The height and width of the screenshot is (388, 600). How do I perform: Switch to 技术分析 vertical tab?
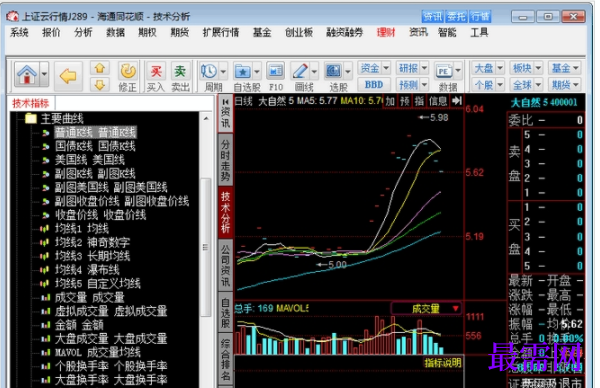click(x=225, y=212)
